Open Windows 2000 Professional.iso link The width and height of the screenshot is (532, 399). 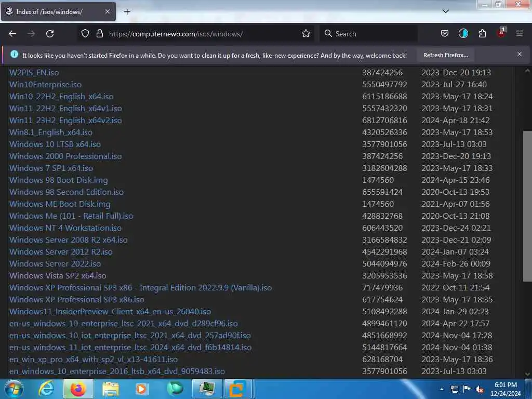(x=65, y=156)
